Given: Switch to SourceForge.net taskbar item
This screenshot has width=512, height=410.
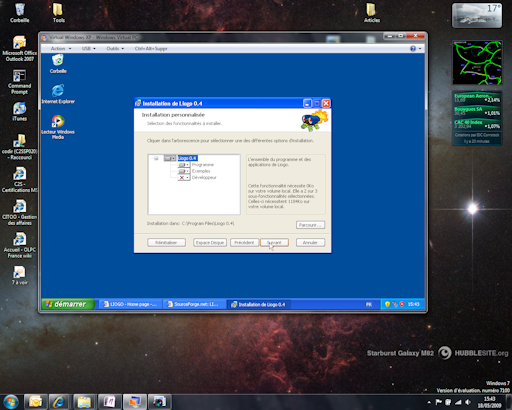Looking at the screenshot, I should pos(194,304).
